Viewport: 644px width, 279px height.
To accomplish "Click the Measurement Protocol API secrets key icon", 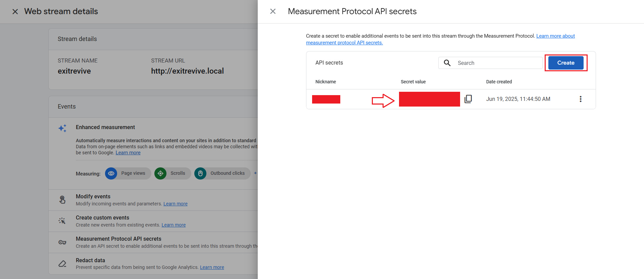I will pos(62,242).
